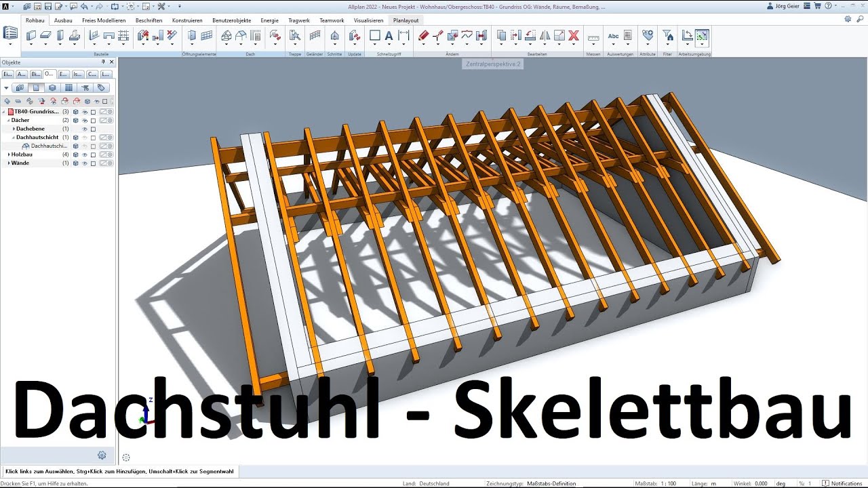868x488 pixels.
Task: Open the Beschriften ribbon tab
Action: (149, 20)
